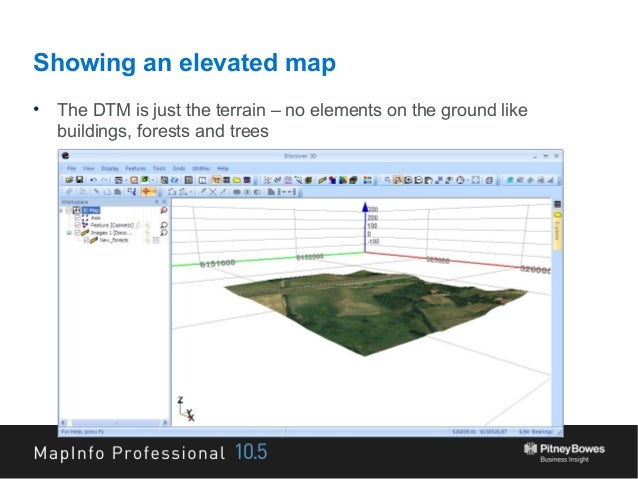Click the orange crosshair navigation icon
The width and height of the screenshot is (638, 479).
[x=148, y=192]
